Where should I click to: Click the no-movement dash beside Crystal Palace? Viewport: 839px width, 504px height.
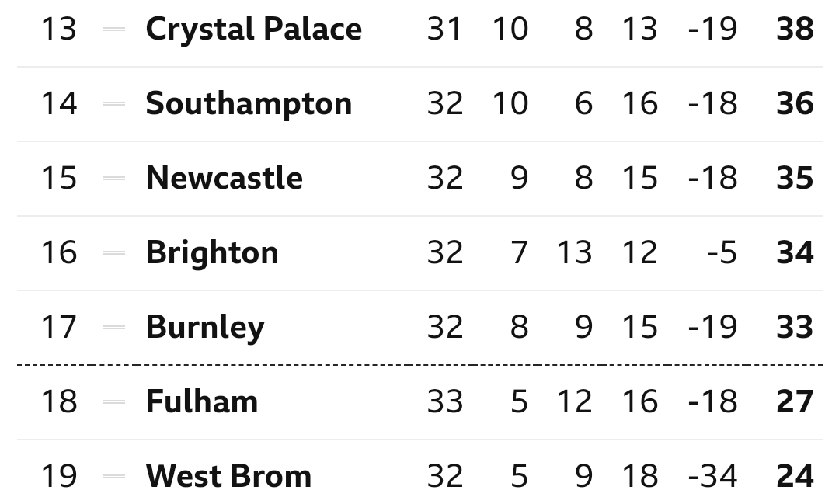tap(114, 30)
